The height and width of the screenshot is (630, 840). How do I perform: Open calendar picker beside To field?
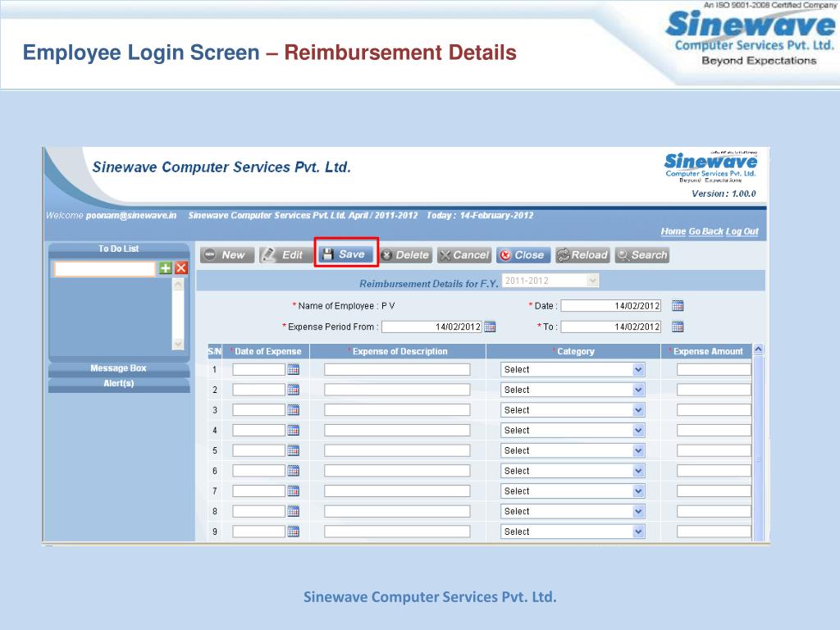[678, 326]
